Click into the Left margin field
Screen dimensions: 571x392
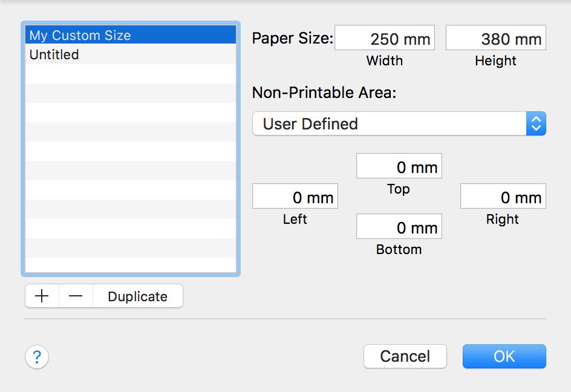pos(295,197)
